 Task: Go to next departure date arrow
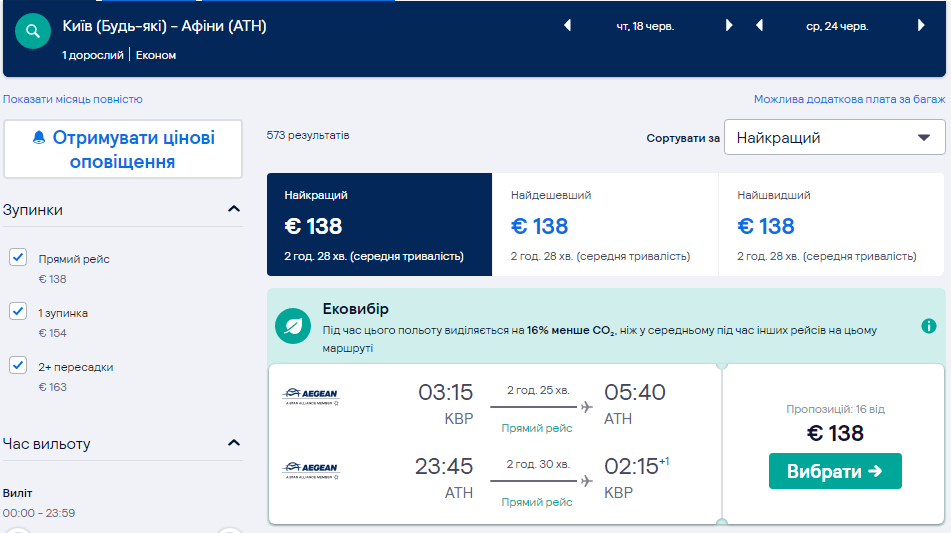coord(729,26)
